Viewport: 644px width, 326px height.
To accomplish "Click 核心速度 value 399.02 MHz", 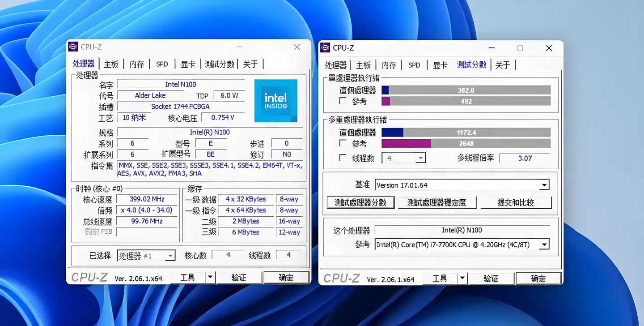I will (147, 199).
